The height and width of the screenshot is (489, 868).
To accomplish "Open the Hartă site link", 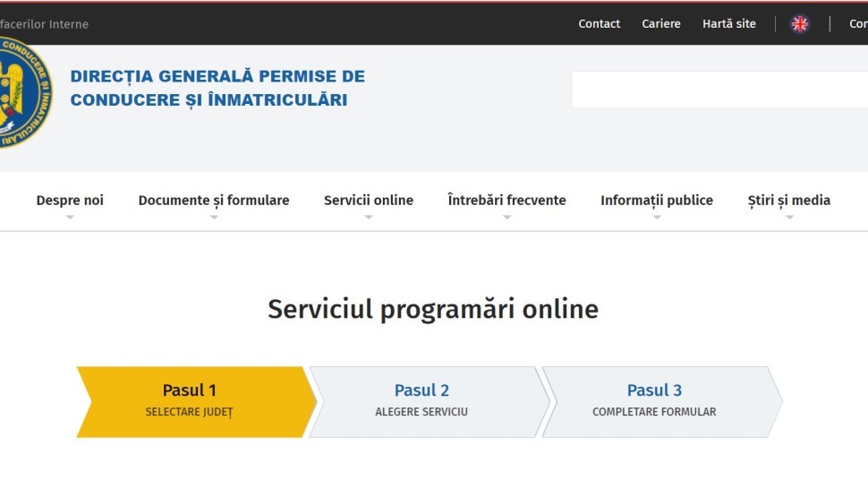I will pos(729,24).
